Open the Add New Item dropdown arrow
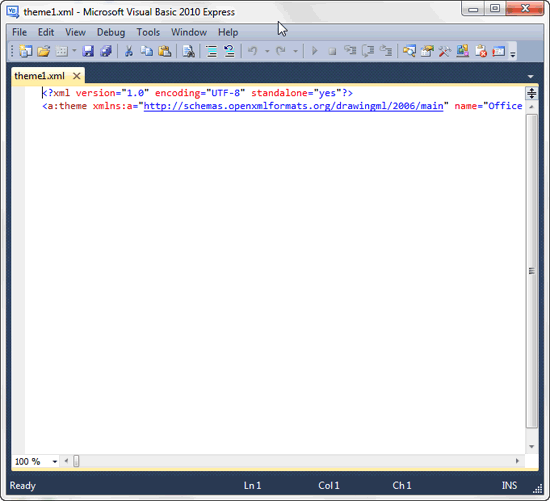 pyautogui.click(x=74, y=51)
